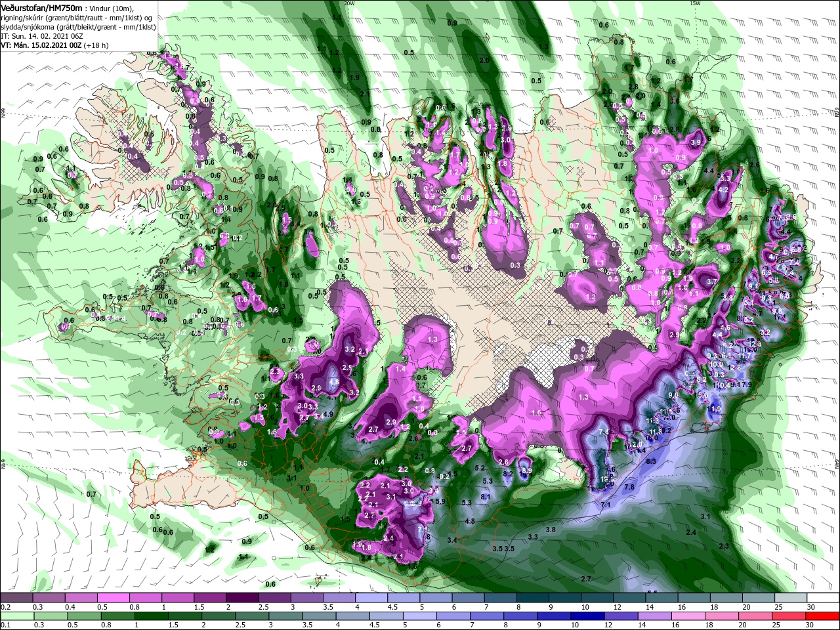The height and width of the screenshot is (630, 840).
Task: Click the '0.2' label on the snow legend row
Action: [5, 606]
